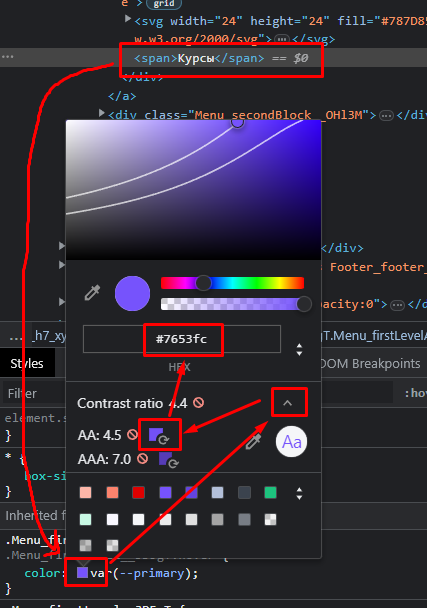The width and height of the screenshot is (427, 608).
Task: Select the green palette swatch
Action: [270, 492]
